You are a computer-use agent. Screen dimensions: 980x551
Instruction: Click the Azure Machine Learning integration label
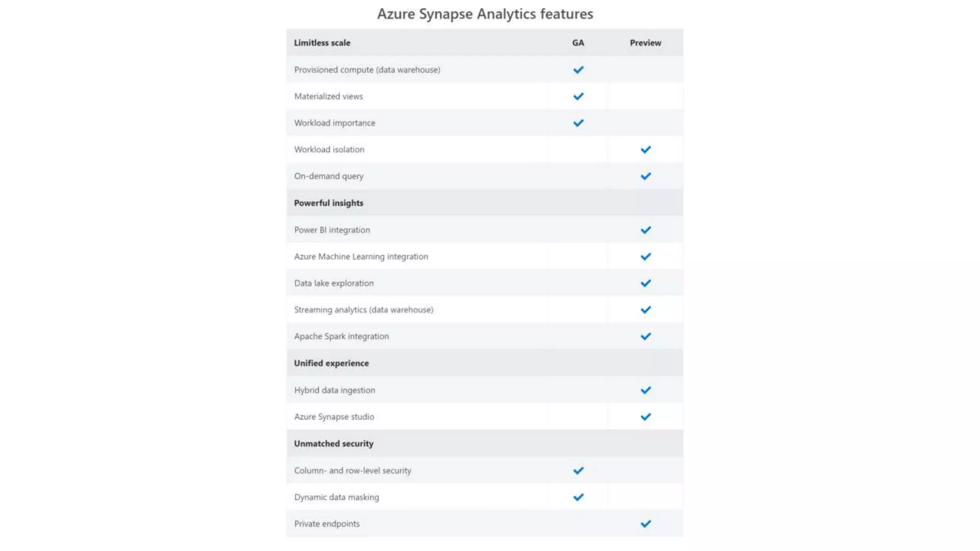point(361,257)
